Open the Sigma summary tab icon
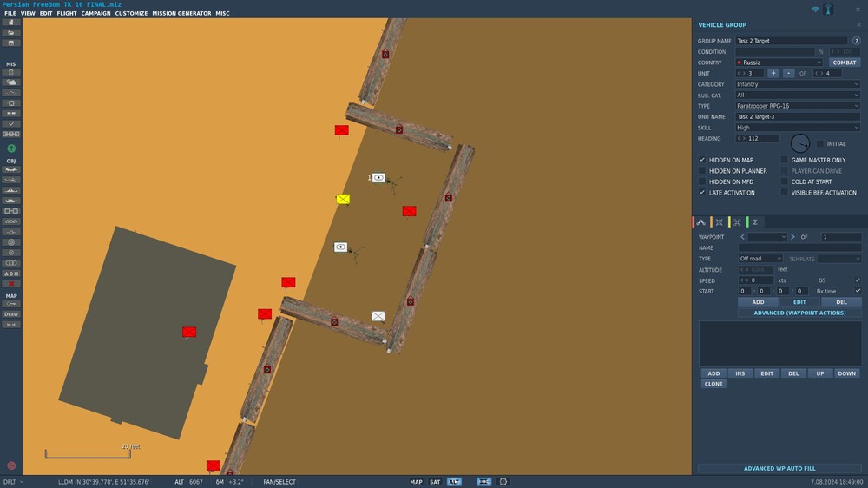Image resolution: width=868 pixels, height=488 pixels. pos(755,222)
